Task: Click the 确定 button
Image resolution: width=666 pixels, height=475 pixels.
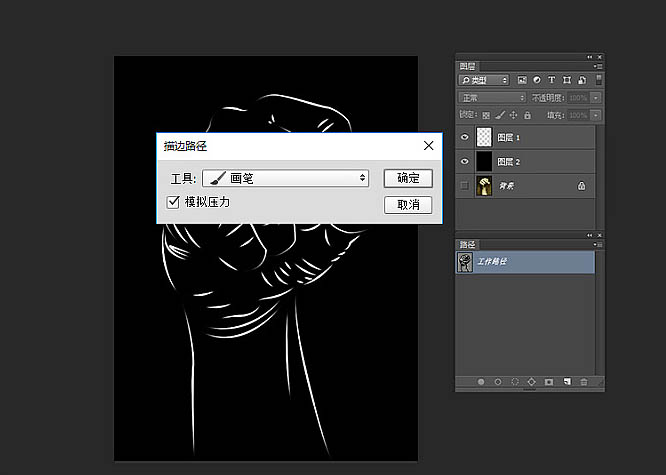Action: pyautogui.click(x=408, y=178)
